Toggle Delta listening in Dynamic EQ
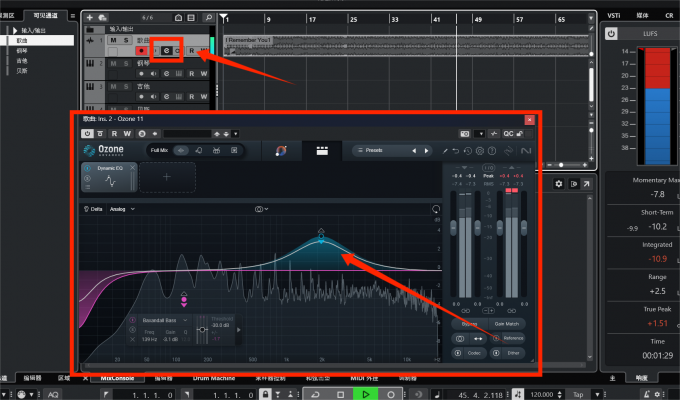Image resolution: width=680 pixels, height=400 pixels. click(x=93, y=209)
